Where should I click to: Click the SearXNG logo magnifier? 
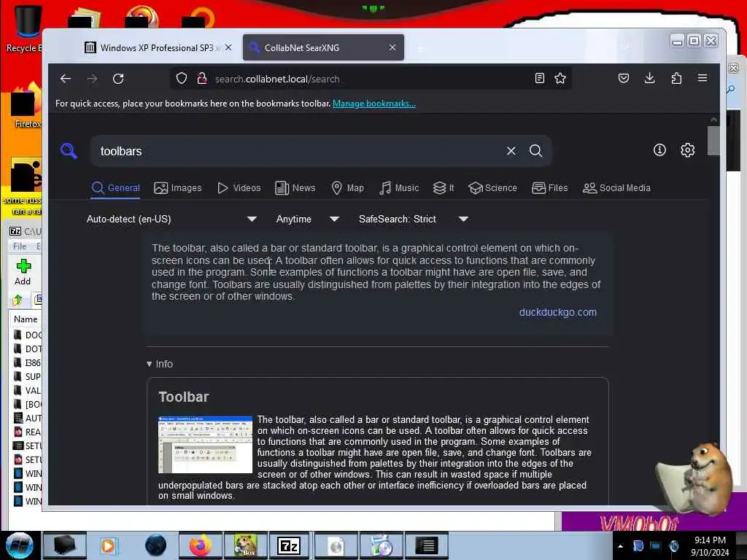coord(69,151)
